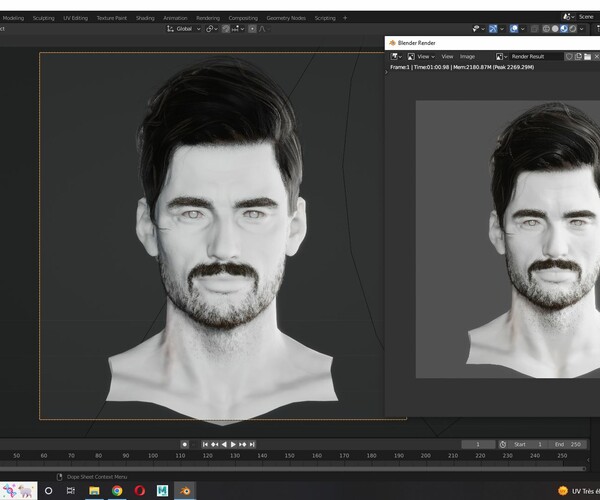This screenshot has width=600, height=500.
Task: Toggle viewport gizmos display
Action: click(x=493, y=29)
